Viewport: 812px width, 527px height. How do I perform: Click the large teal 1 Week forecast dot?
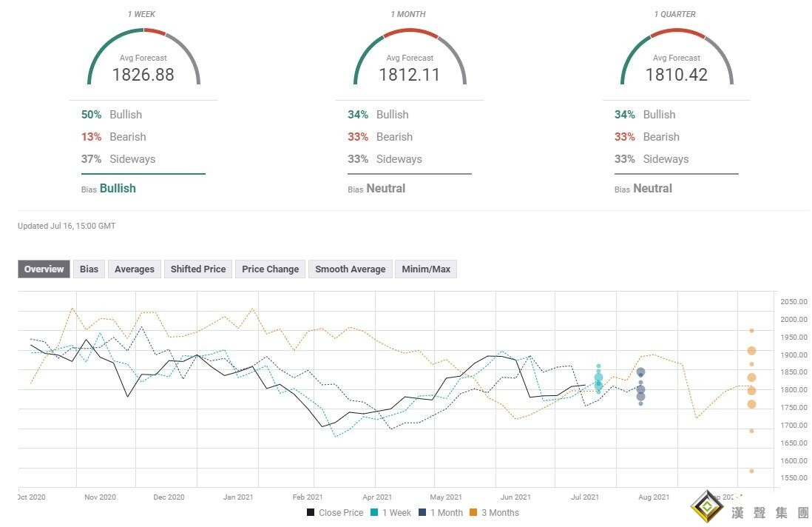point(598,378)
